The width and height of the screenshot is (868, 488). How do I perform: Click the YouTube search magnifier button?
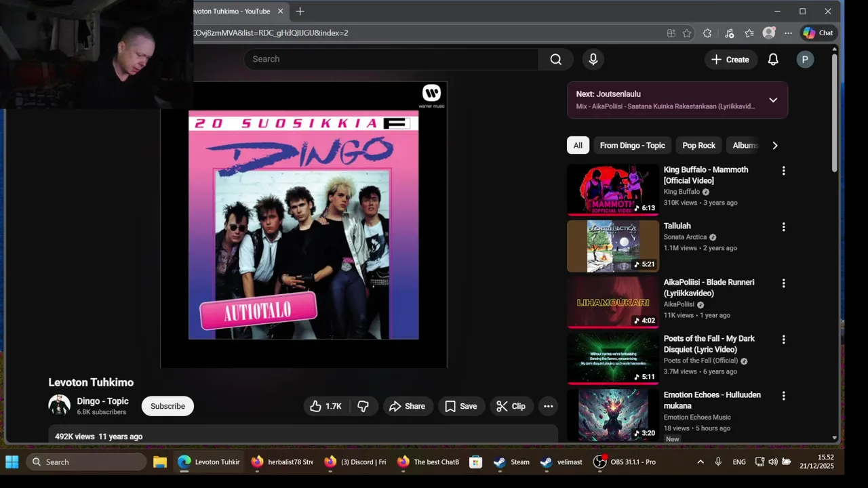coord(556,59)
